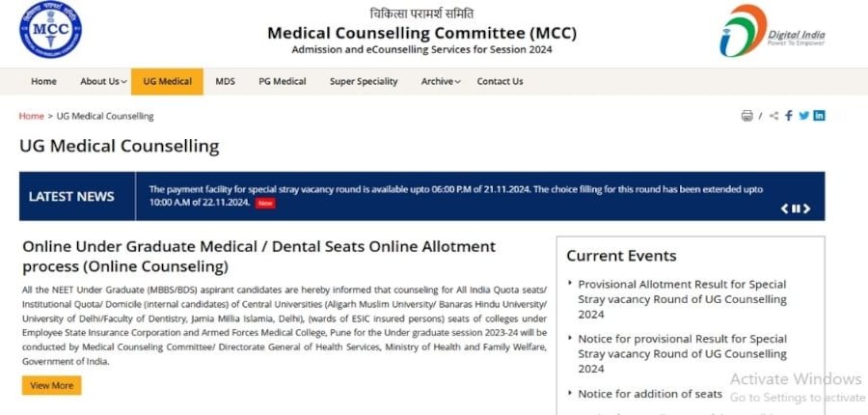Viewport: 868px width, 415px height.
Task: Select the UG Medical tab
Action: [x=167, y=82]
